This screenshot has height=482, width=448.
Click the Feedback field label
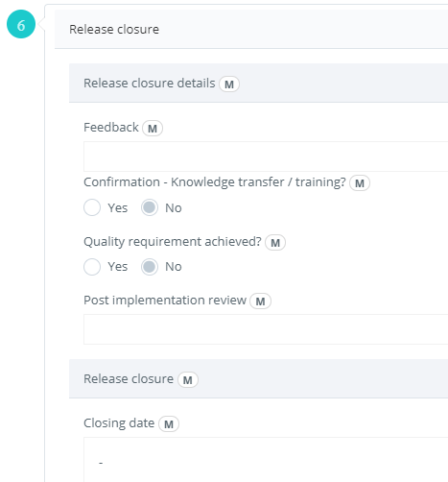click(111, 128)
